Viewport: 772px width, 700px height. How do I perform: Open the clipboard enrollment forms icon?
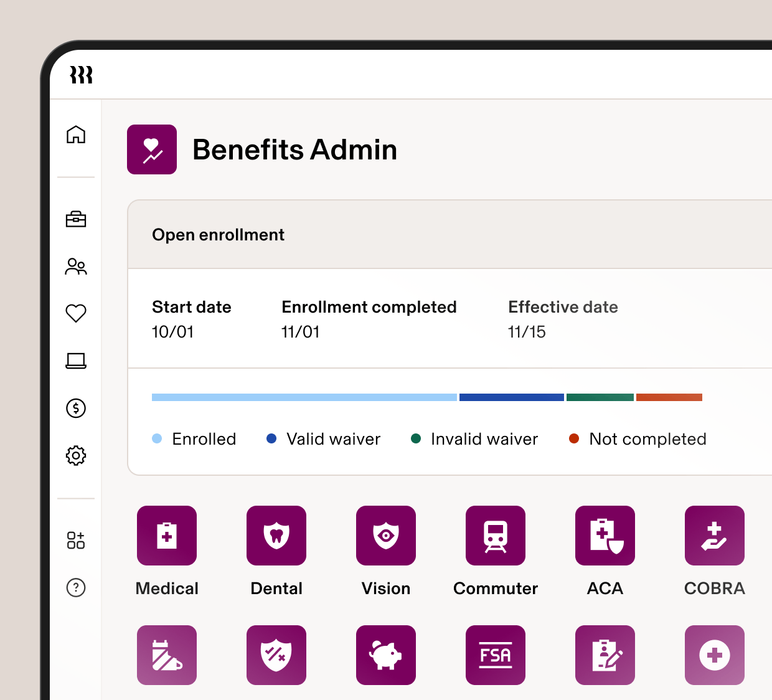pos(605,655)
